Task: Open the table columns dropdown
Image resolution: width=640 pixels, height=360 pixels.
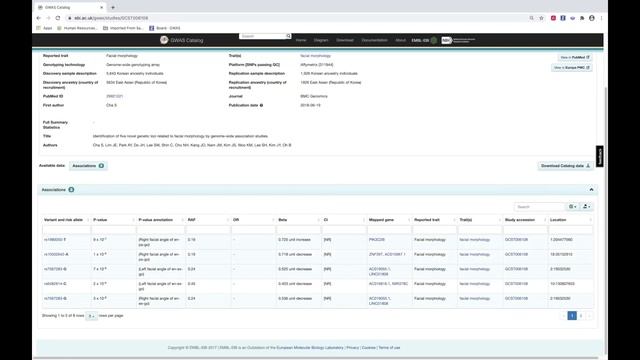Action: point(573,207)
